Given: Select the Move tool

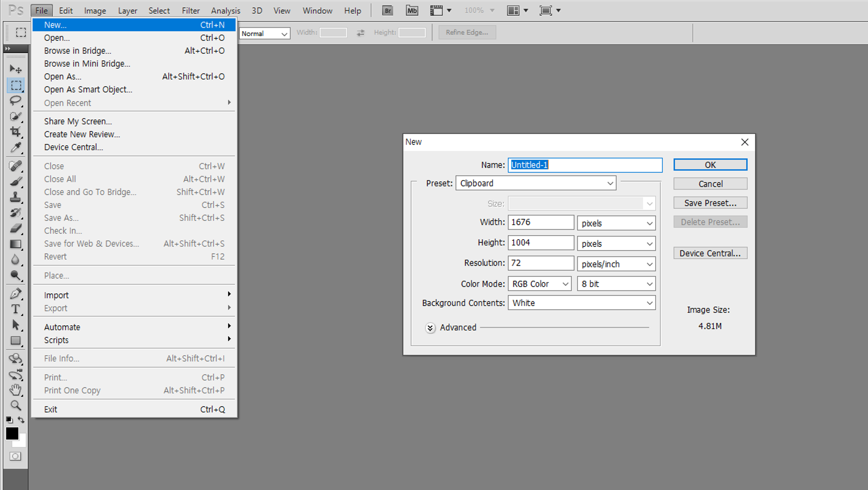Looking at the screenshot, I should 16,69.
